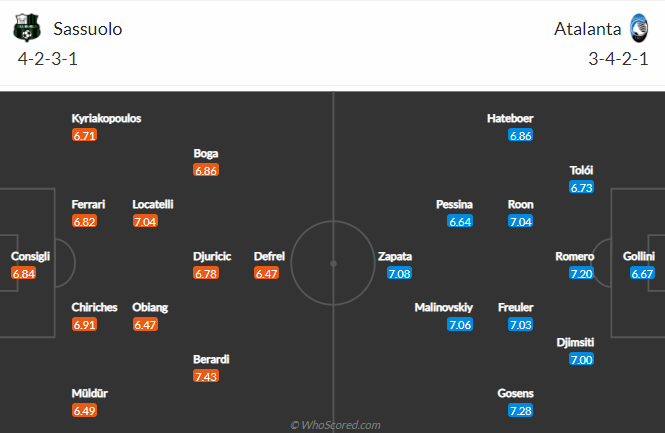Click Malinovskiy's 7.06 rating badge
Viewport: 665px width, 433px height.
(460, 324)
